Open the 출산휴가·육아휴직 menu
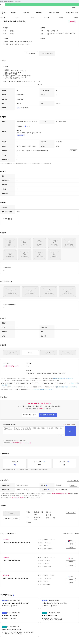 coord(72,13)
